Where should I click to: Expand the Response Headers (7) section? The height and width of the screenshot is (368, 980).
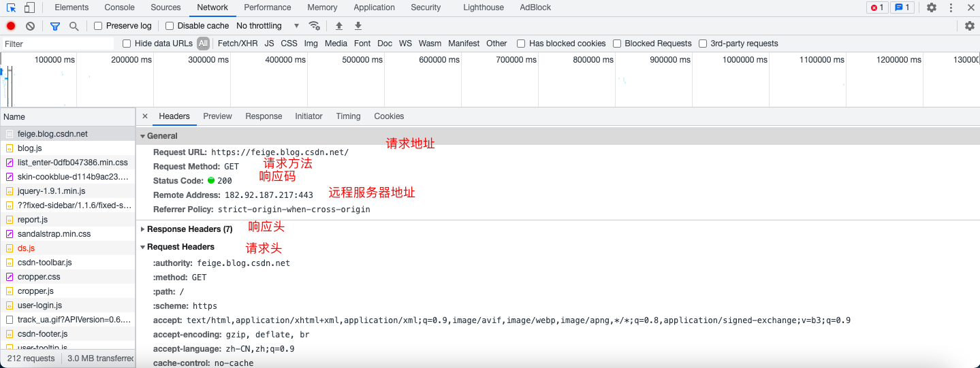[x=143, y=229]
